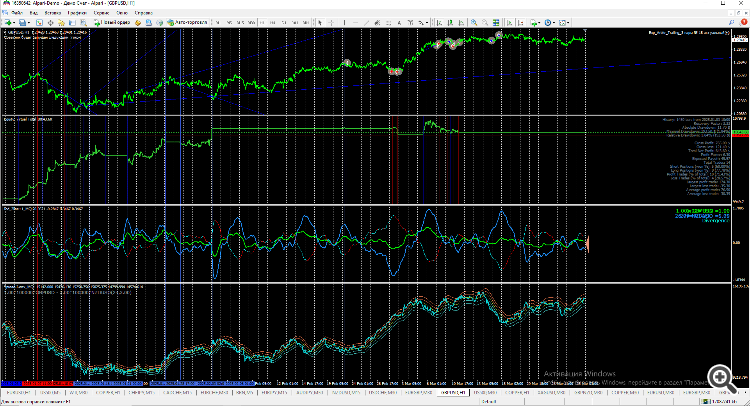
Task: Select the vertical line drawing tool
Action: pos(344,22)
